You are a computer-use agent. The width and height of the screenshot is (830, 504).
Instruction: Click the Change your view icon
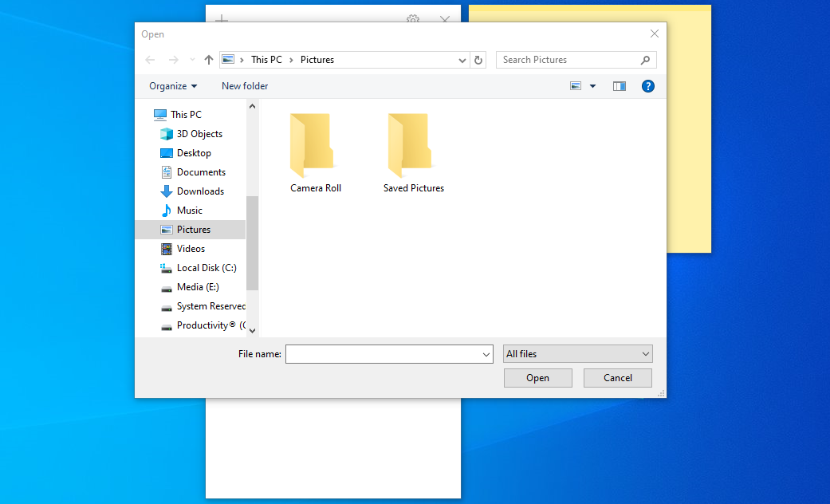[576, 86]
